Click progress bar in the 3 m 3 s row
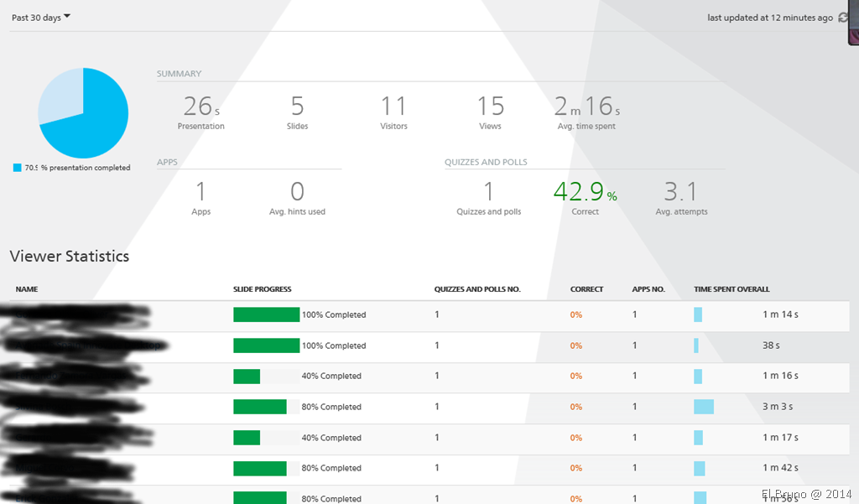Screen dimensions: 859x504 260,407
